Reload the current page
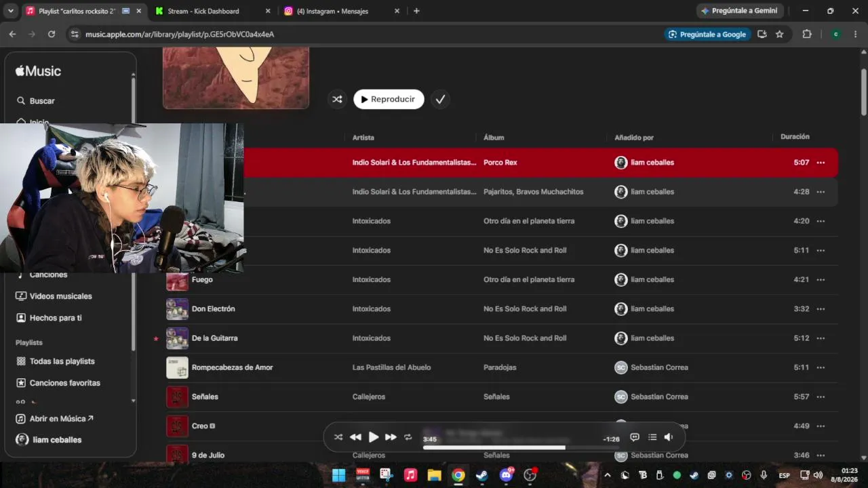The width and height of the screenshot is (868, 488). (x=52, y=34)
